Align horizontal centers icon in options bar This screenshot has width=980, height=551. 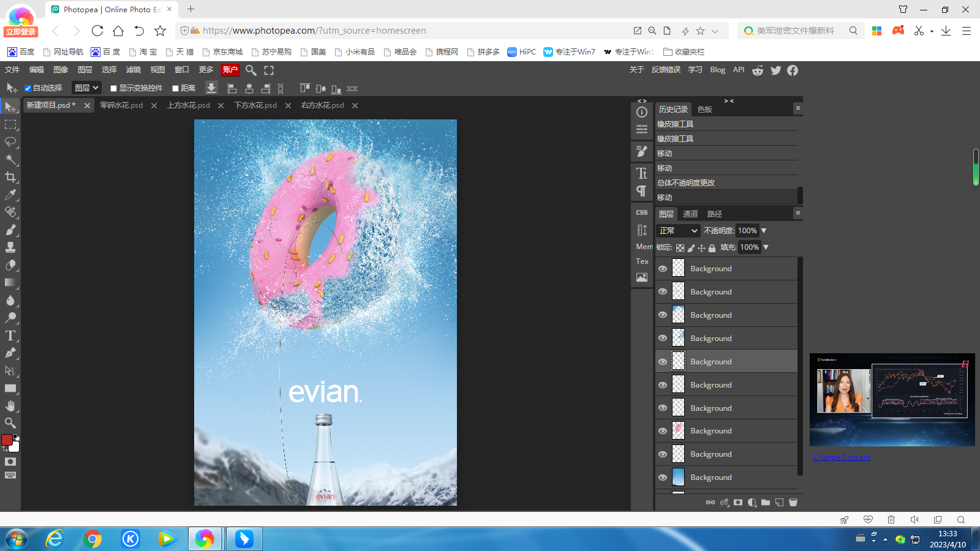point(249,89)
